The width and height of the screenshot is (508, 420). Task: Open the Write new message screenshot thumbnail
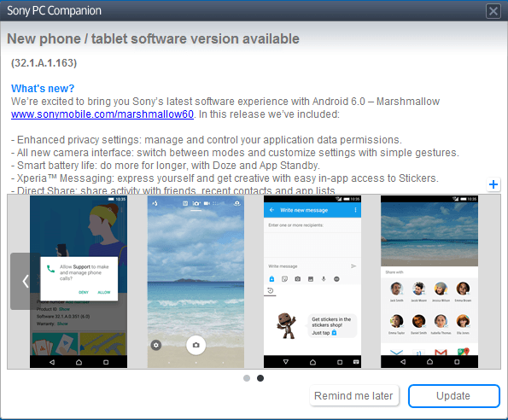[x=312, y=282]
